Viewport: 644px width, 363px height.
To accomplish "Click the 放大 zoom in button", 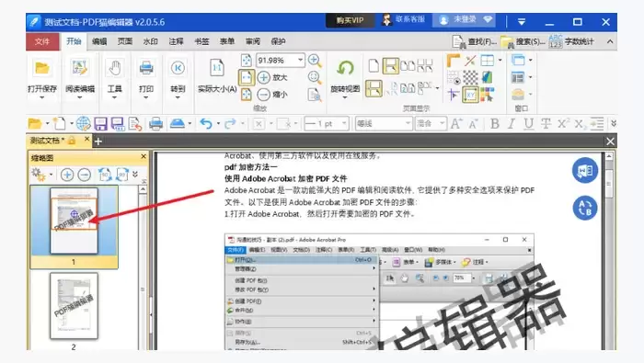I will pyautogui.click(x=272, y=77).
